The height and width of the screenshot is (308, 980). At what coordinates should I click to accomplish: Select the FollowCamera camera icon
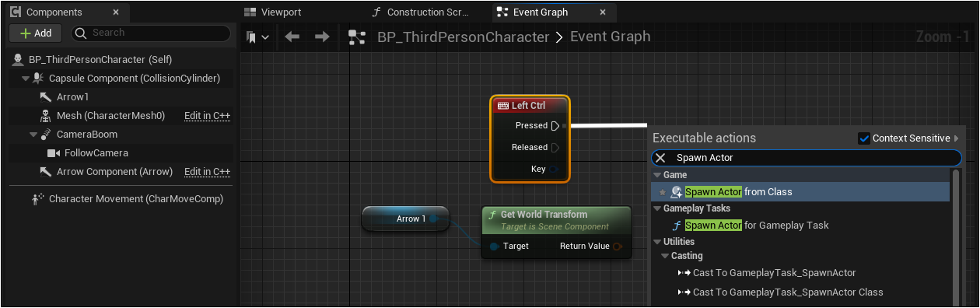54,153
